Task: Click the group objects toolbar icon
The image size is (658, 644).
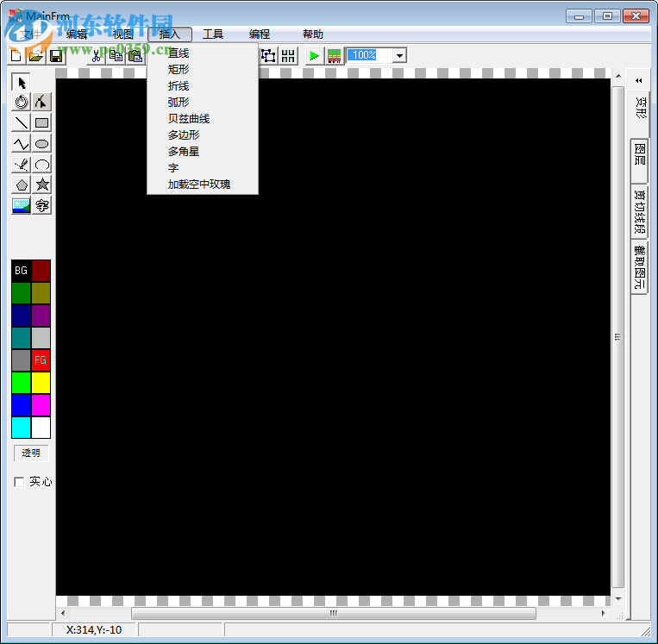Action: [x=268, y=55]
